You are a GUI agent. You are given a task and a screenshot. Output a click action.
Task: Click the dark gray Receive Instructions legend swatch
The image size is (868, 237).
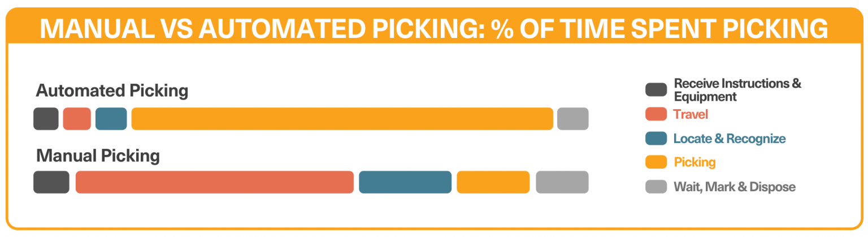click(x=656, y=89)
